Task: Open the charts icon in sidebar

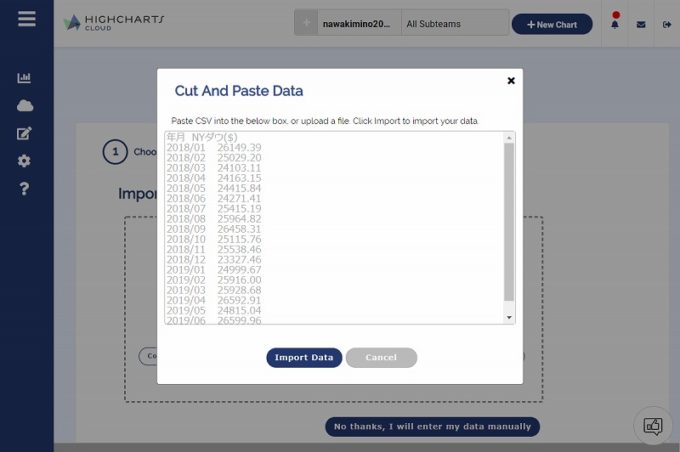Action: point(24,78)
